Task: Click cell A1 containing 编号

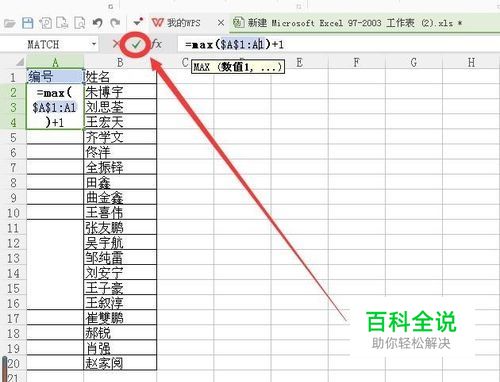Action: (55, 76)
